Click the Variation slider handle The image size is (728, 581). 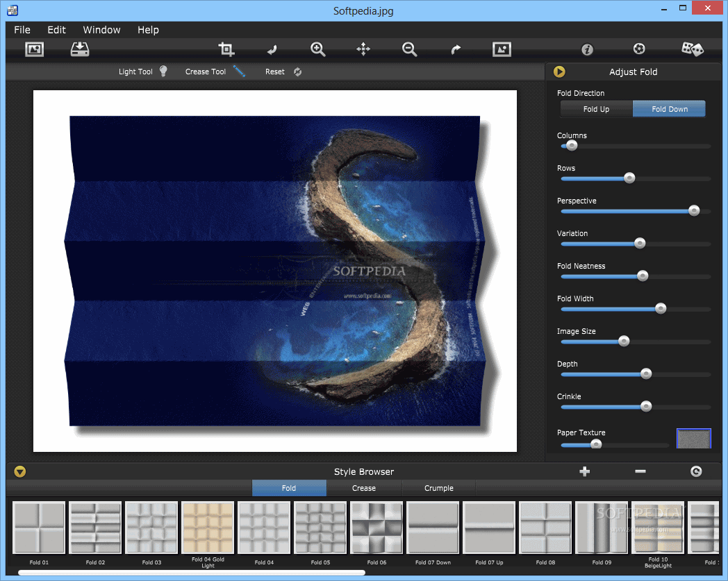pos(640,243)
